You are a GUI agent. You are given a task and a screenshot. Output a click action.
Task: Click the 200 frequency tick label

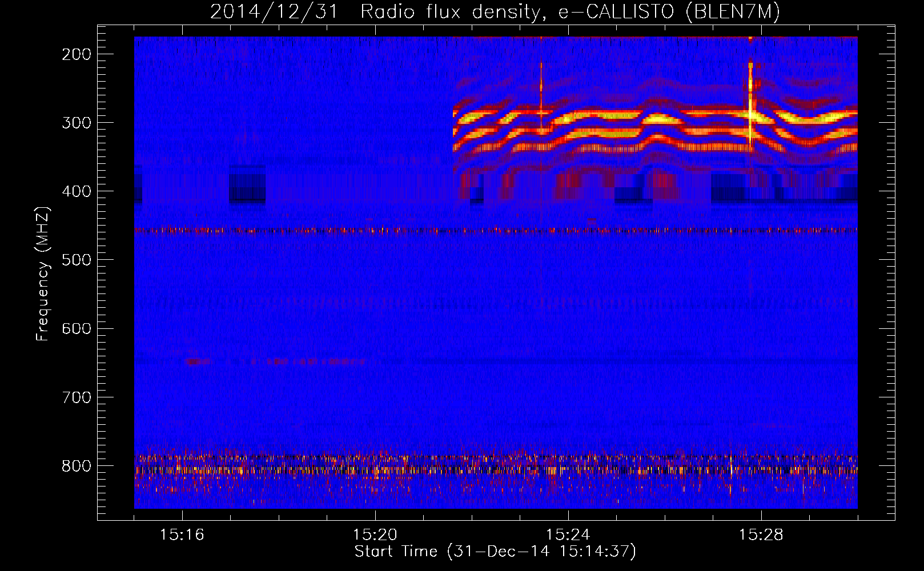[77, 54]
